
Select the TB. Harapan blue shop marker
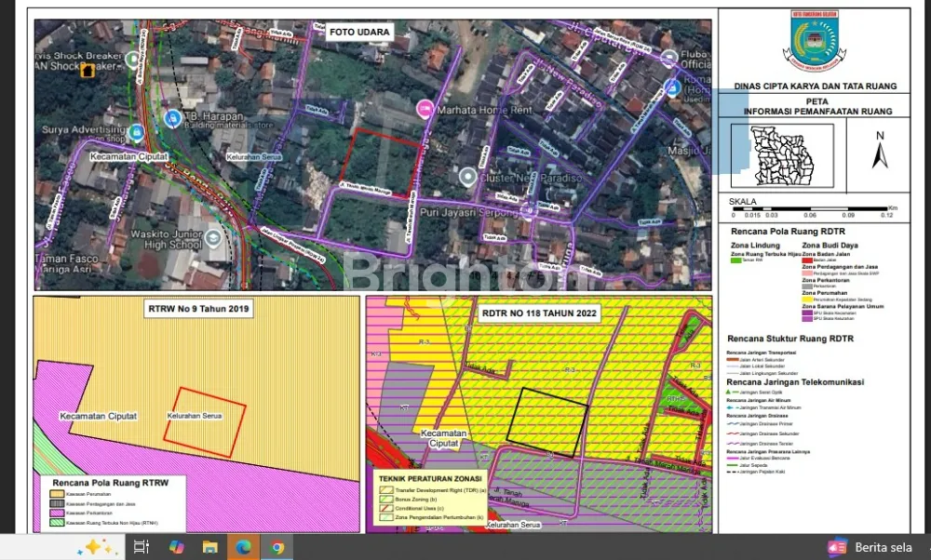[172, 119]
